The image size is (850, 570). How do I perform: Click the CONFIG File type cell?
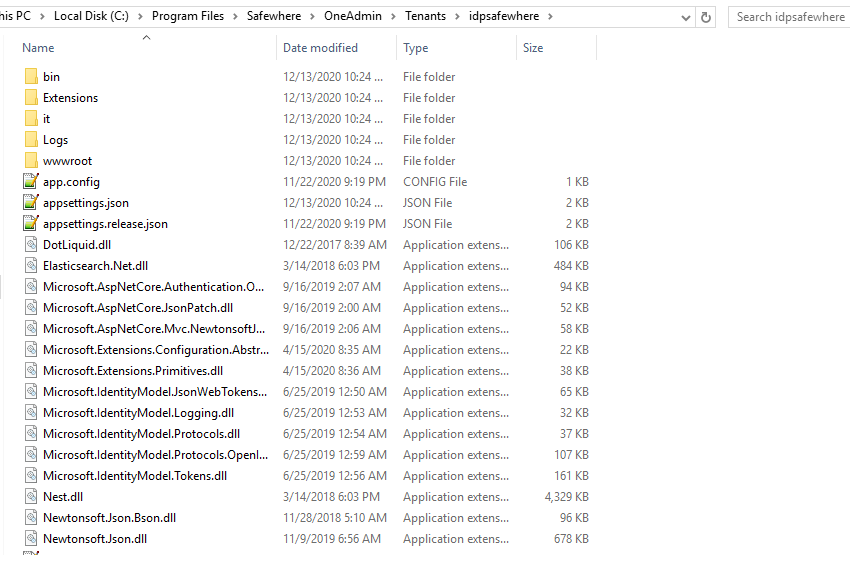(435, 182)
